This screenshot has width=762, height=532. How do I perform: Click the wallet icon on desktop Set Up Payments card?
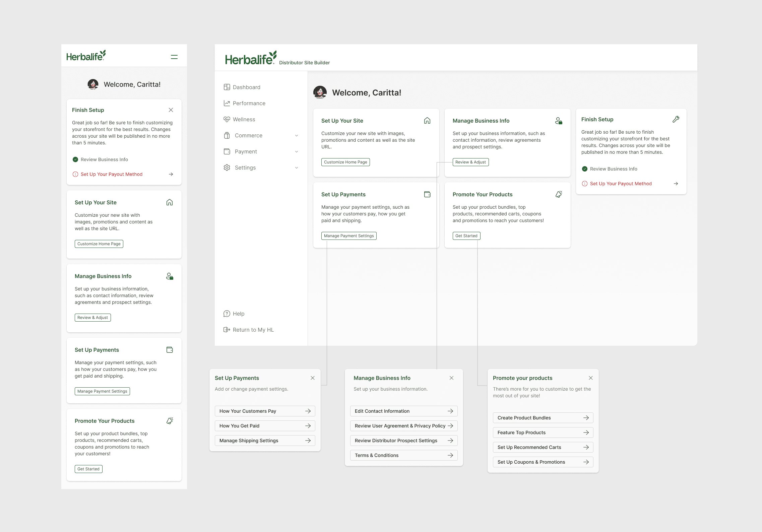(427, 194)
